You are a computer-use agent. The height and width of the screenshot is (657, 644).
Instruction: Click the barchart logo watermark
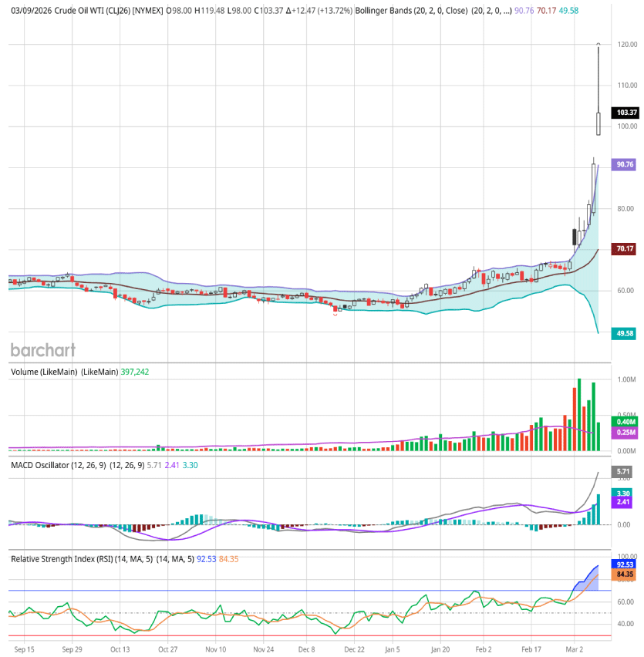42,350
